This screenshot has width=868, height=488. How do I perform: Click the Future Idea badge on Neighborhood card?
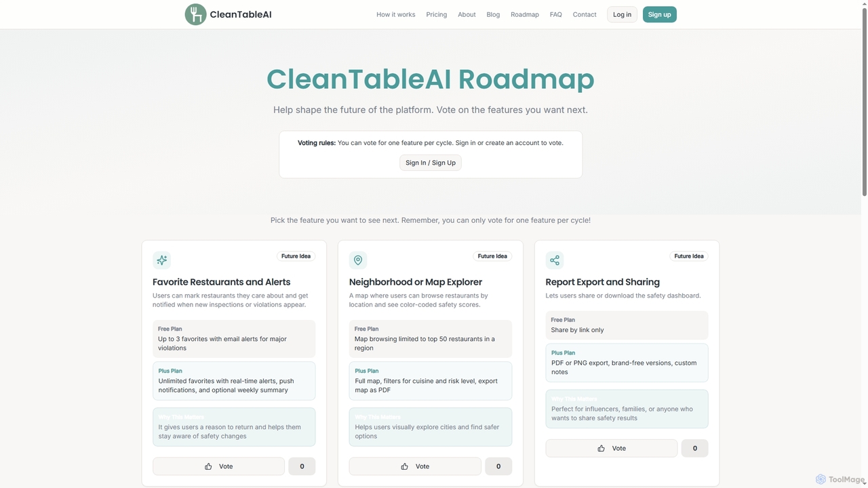point(492,256)
